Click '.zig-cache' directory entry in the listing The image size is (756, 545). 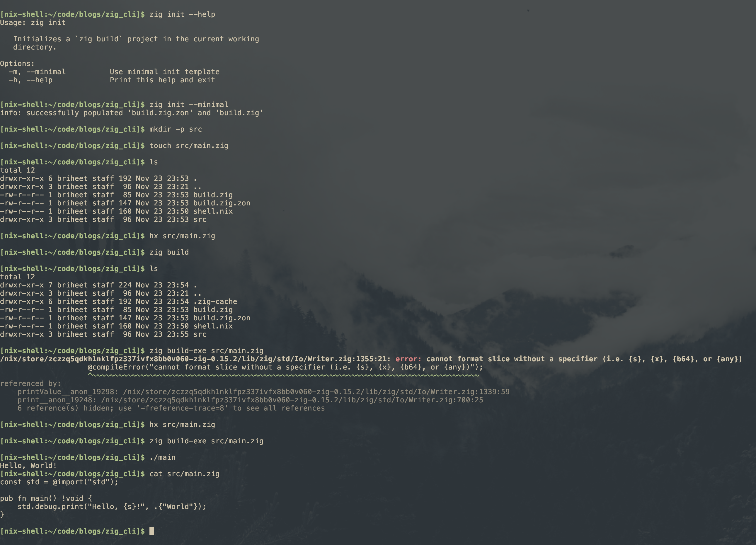[215, 301]
